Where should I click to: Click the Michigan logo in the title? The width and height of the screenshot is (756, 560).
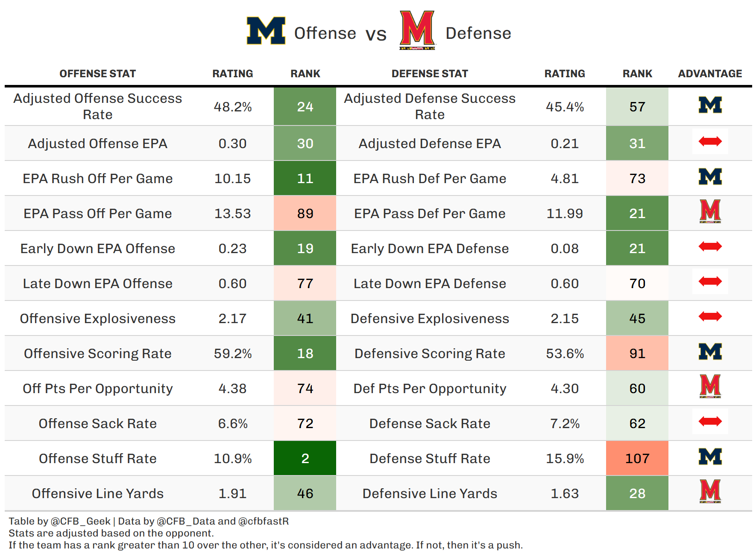pyautogui.click(x=266, y=31)
